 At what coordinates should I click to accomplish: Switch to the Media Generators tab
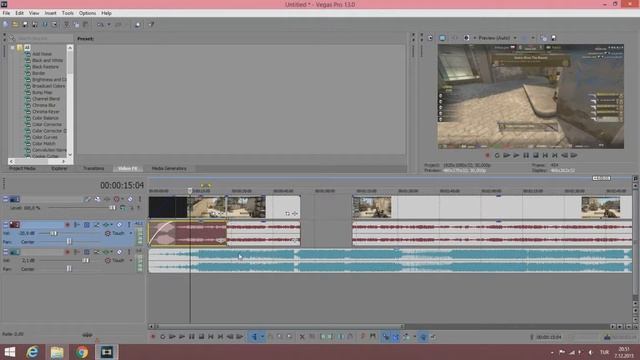(169, 168)
